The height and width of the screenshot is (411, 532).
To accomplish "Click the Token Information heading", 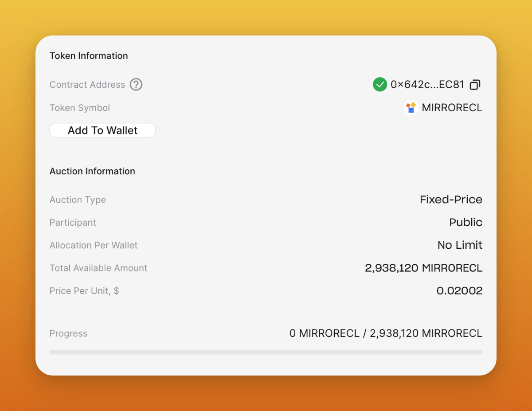I will pos(89,56).
